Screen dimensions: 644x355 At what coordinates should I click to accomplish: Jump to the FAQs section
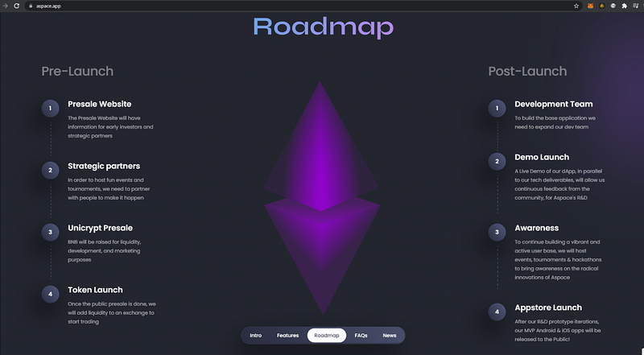point(361,335)
